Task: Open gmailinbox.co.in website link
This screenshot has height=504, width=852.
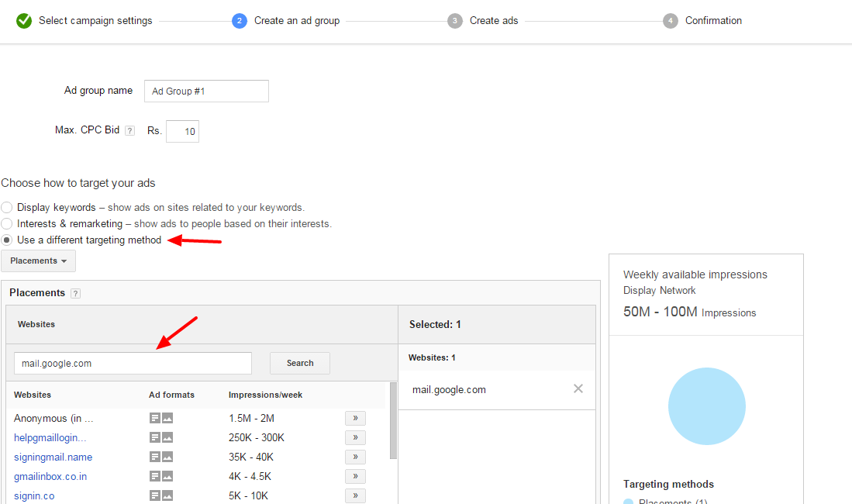Action: coord(50,477)
